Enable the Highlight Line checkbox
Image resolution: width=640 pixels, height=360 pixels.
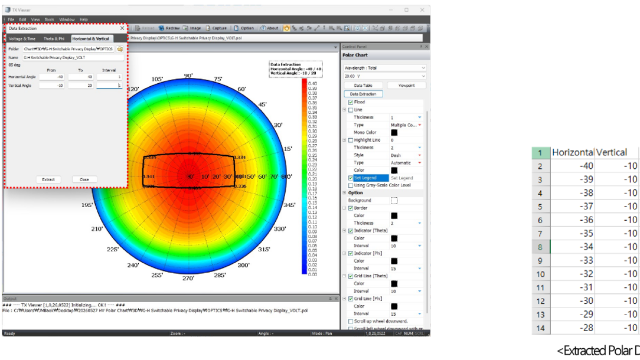click(351, 140)
